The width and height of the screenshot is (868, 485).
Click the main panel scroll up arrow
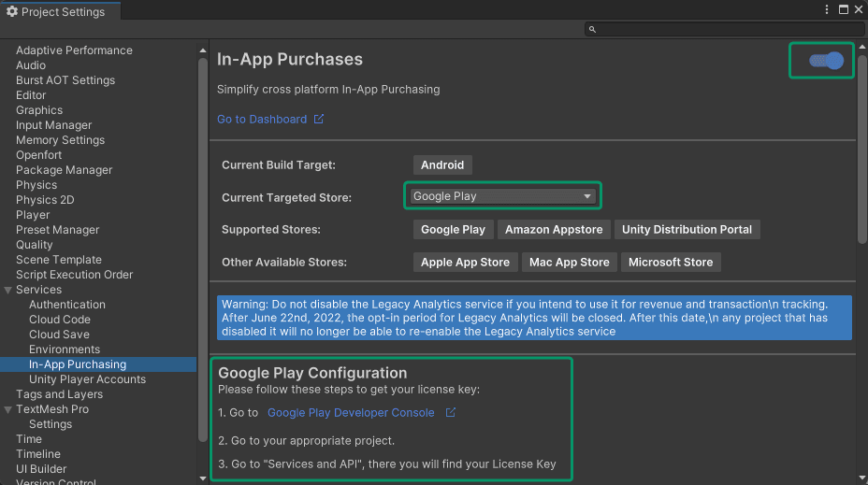(x=861, y=47)
